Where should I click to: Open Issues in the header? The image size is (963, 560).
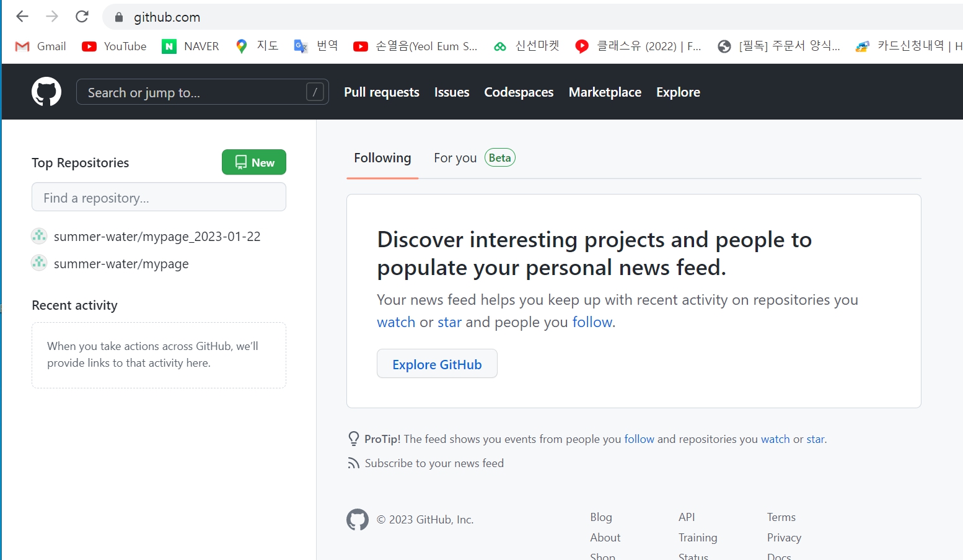(452, 92)
